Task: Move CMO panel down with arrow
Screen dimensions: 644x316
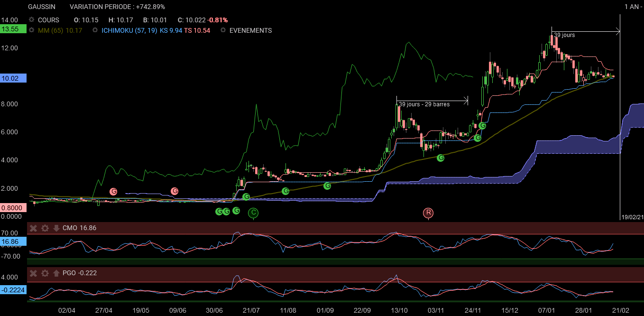Action: coord(56,228)
